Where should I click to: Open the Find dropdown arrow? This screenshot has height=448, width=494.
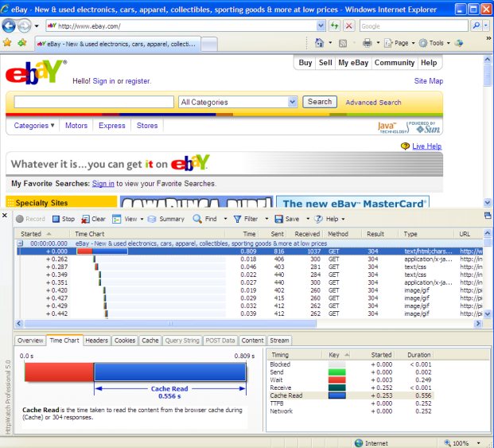point(225,219)
